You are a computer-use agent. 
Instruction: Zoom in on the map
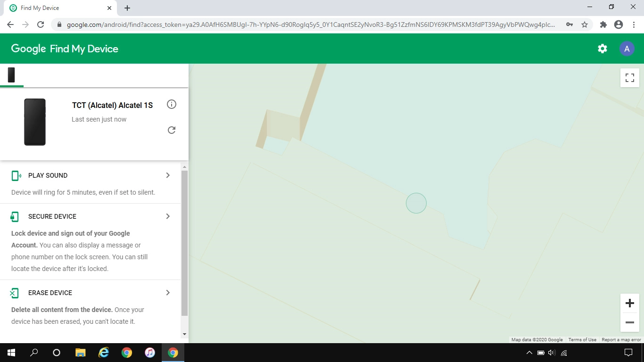[x=629, y=303]
